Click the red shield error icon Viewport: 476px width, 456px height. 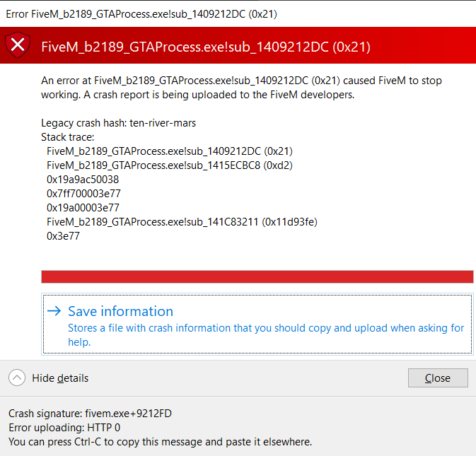(x=18, y=46)
